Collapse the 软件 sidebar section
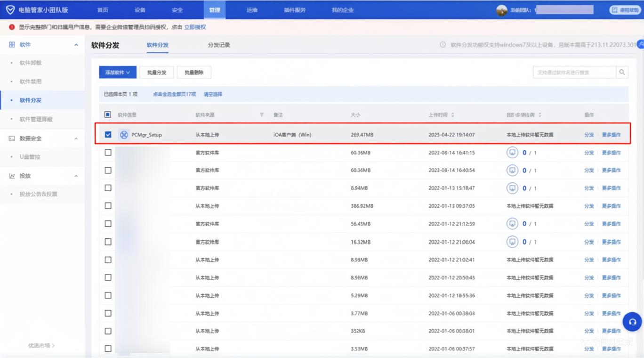Image resolution: width=644 pixels, height=358 pixels. [x=76, y=45]
